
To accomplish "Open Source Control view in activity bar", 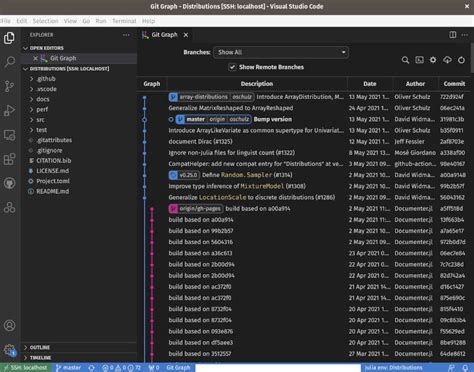I will click(9, 86).
